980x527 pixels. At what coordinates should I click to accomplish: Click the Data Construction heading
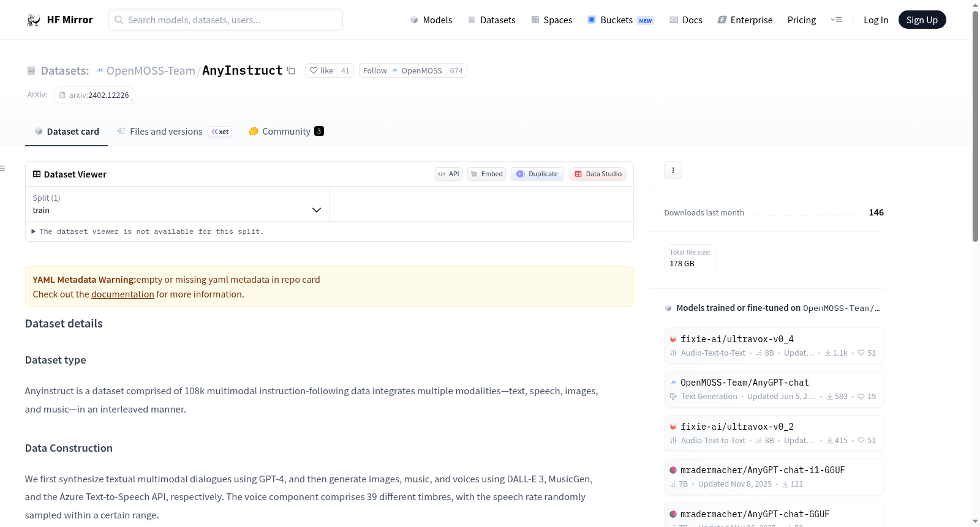click(x=69, y=448)
